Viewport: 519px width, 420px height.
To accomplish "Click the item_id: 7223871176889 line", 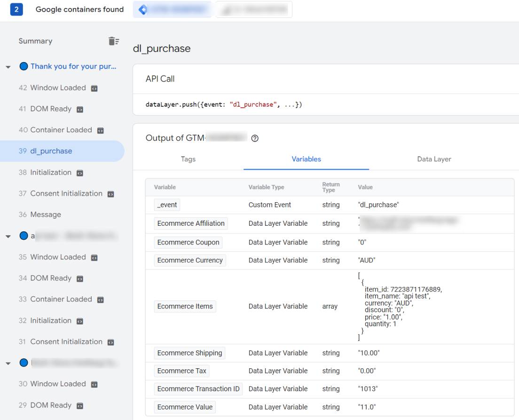I will pyautogui.click(x=403, y=290).
